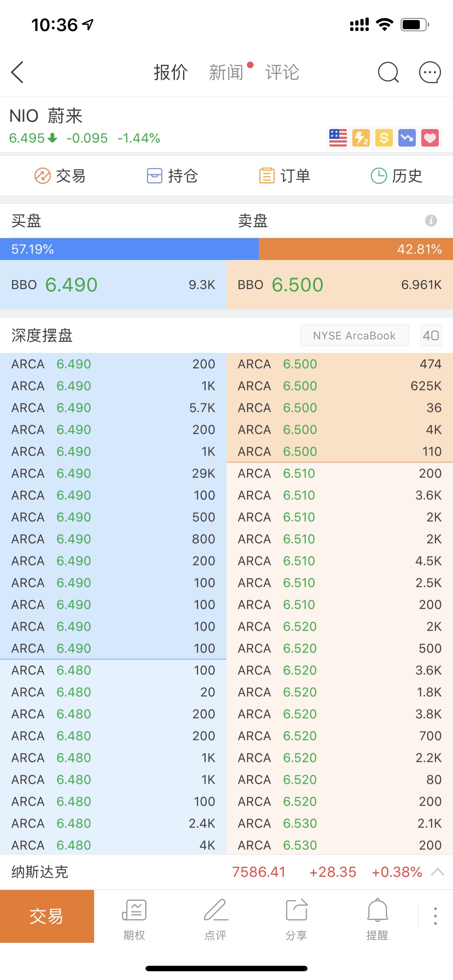Toggle the red heart favorite icon
The width and height of the screenshot is (453, 980).
(430, 138)
